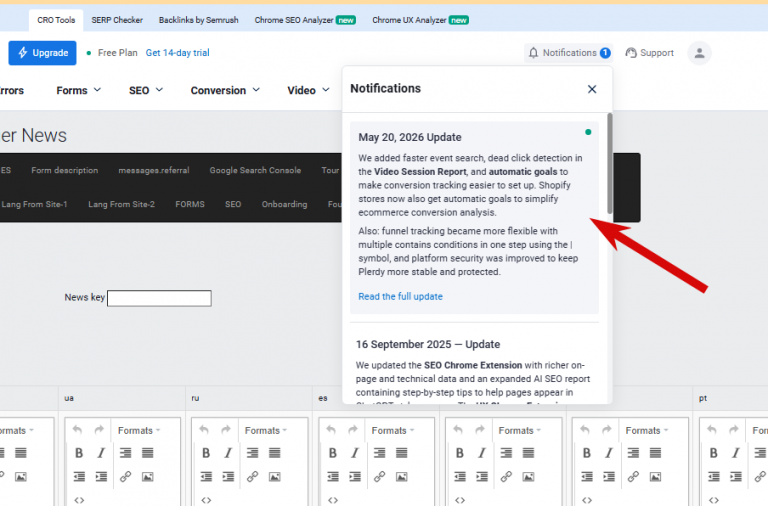The height and width of the screenshot is (506, 768).
Task: Switch to the CRO Tools tab
Action: point(56,20)
